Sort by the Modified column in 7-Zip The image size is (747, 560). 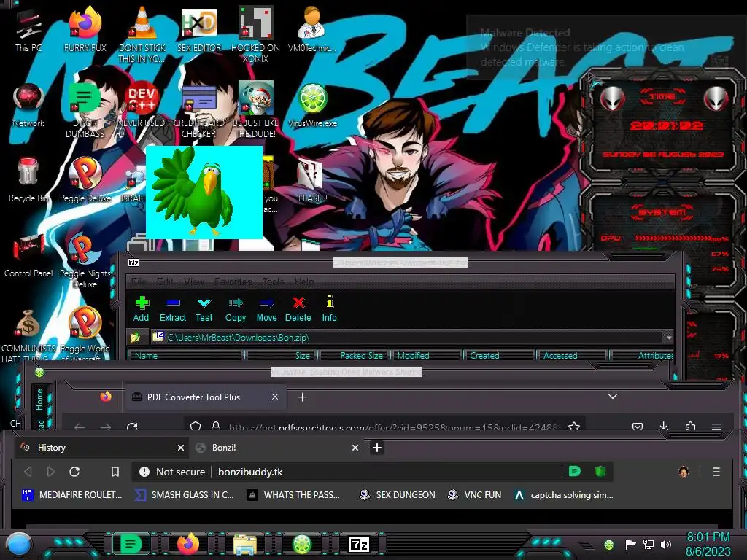426,356
